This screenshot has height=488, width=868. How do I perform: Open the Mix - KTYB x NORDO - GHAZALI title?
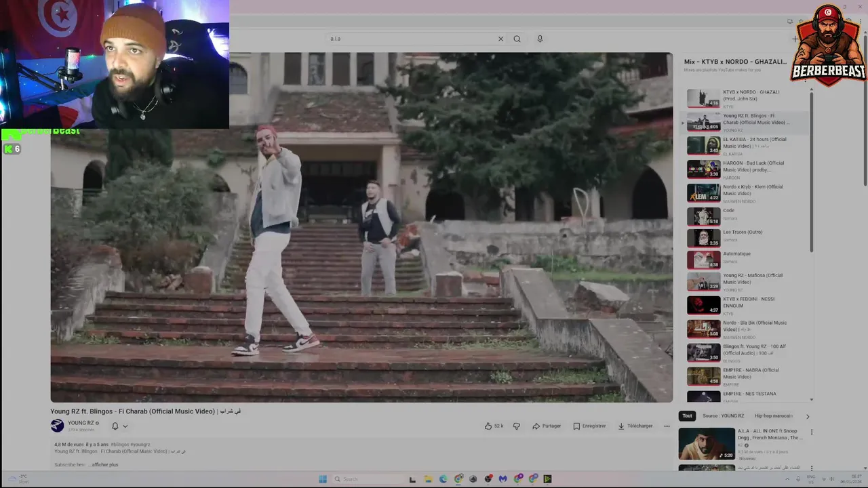[x=735, y=61]
